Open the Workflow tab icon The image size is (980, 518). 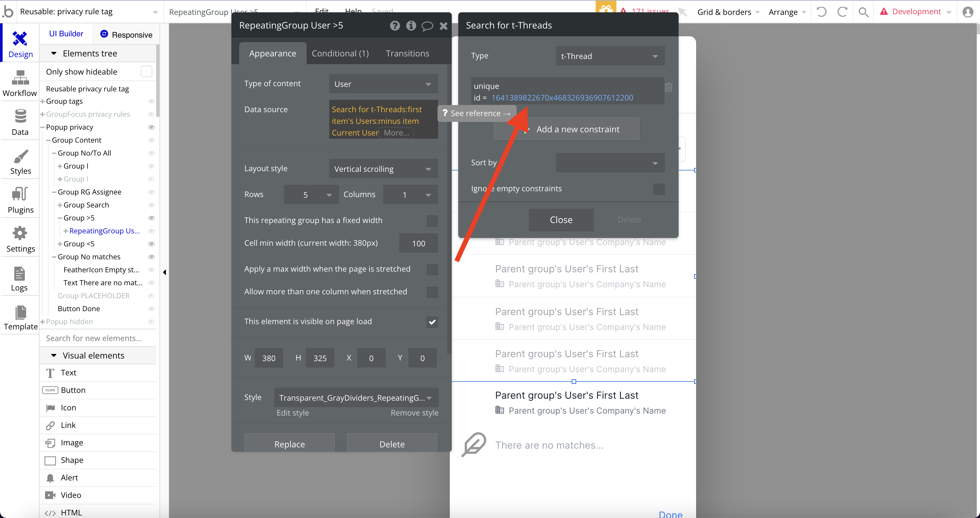[20, 78]
